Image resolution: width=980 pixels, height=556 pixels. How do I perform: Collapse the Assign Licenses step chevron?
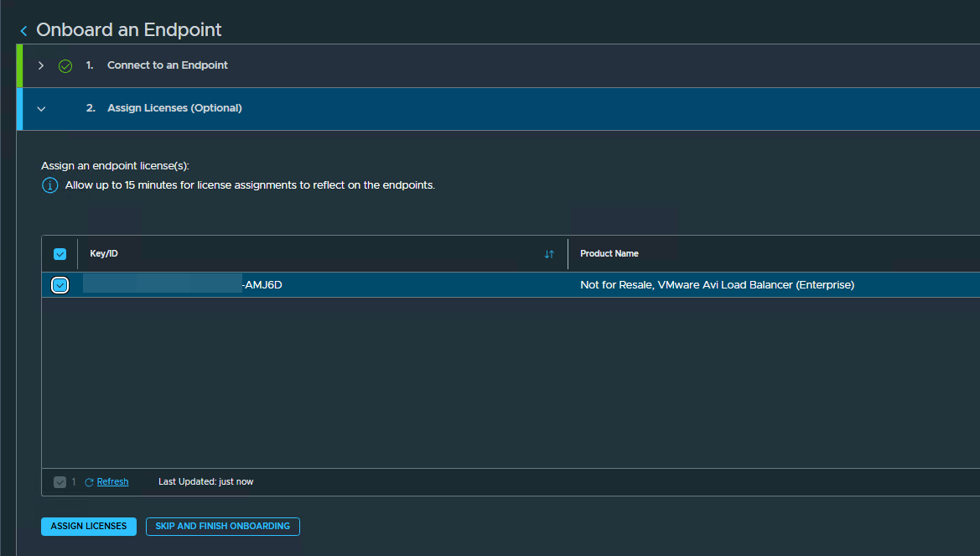tap(41, 109)
